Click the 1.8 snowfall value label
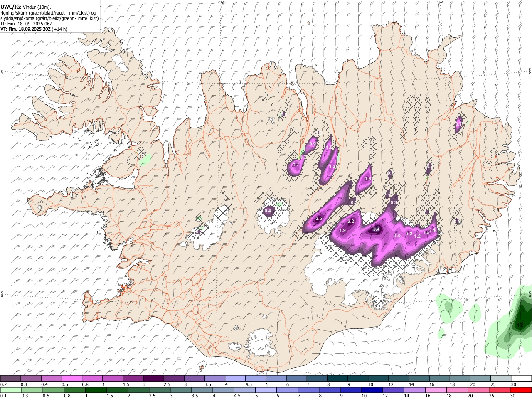Image resolution: width=532 pixels, height=399 pixels. (x=368, y=179)
